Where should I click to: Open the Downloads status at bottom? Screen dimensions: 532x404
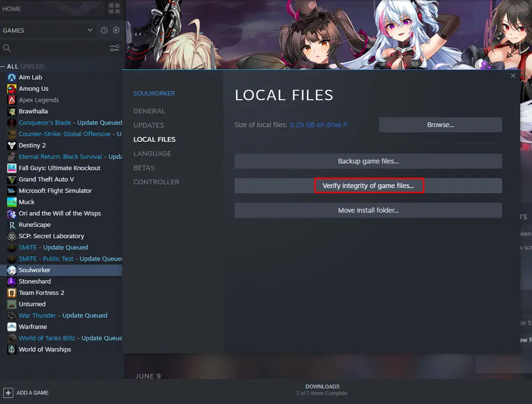pyautogui.click(x=322, y=390)
